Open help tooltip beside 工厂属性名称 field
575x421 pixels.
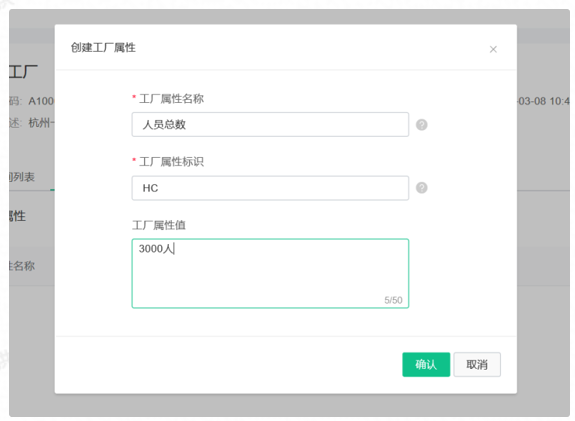point(421,125)
